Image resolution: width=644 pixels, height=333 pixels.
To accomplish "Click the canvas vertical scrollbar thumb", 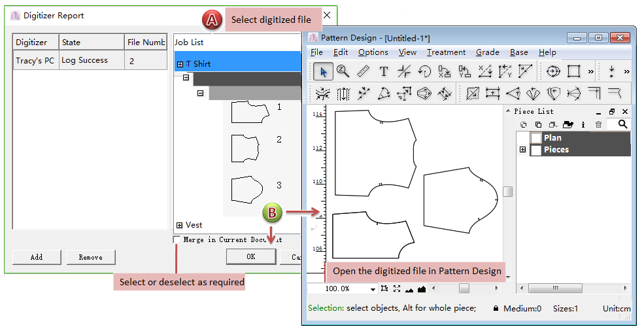I will coord(507,192).
